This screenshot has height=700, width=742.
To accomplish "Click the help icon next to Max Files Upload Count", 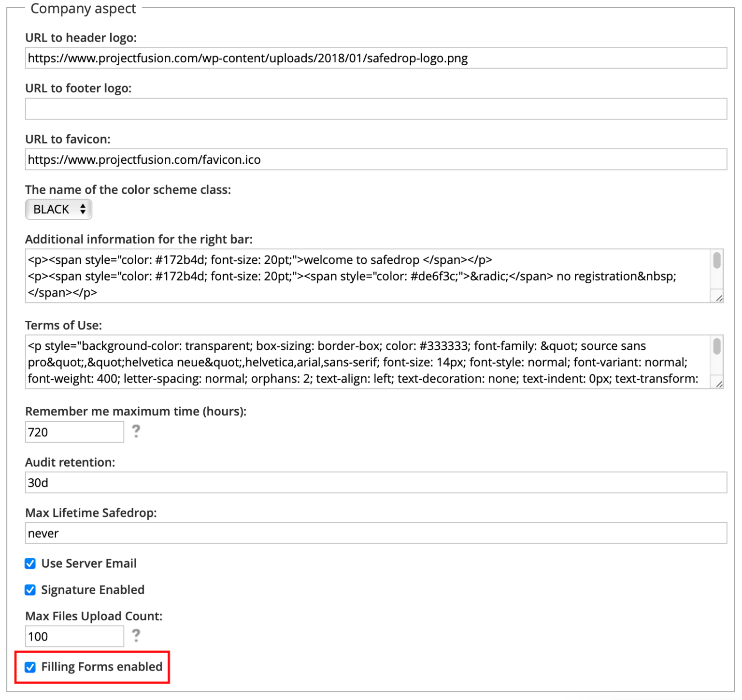I will click(137, 636).
